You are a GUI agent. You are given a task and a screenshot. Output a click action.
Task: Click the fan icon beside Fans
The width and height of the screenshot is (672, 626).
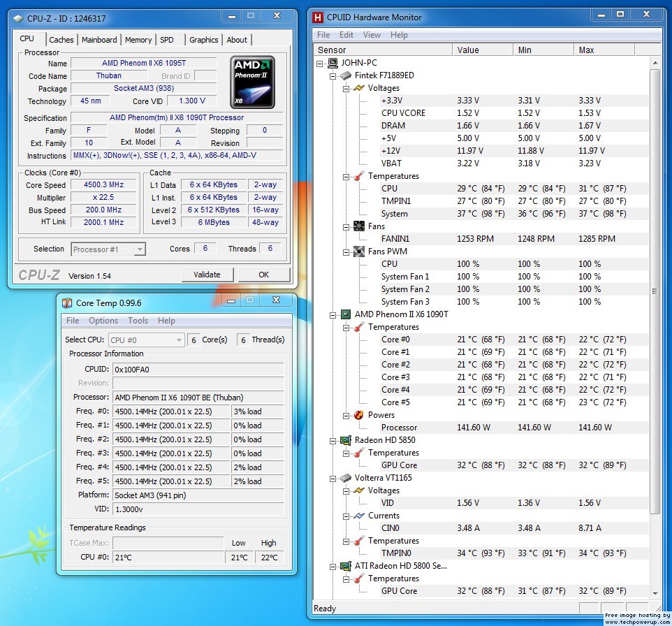coord(359,226)
